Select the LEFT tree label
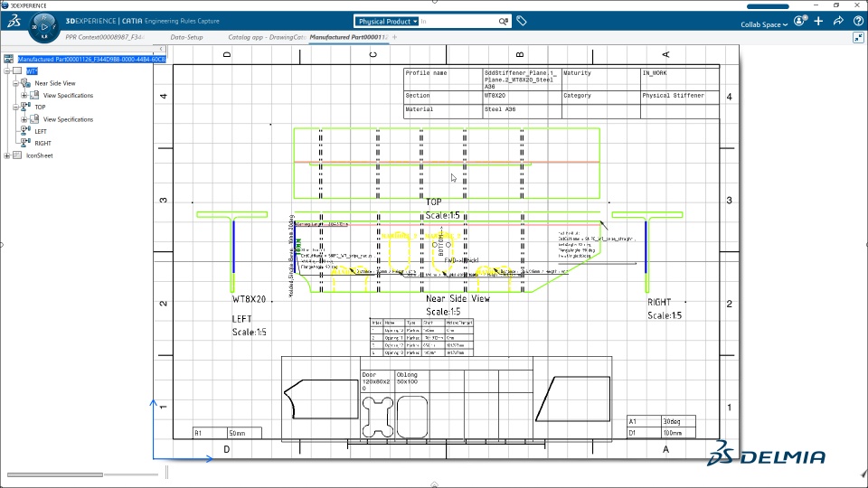Screen dimensions: 868x488 pyautogui.click(x=41, y=131)
